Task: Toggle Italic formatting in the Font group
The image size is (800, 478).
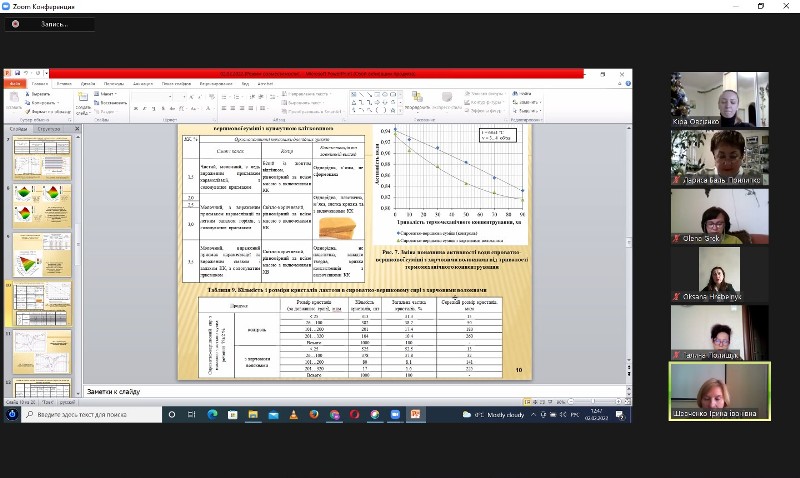Action: (x=145, y=108)
